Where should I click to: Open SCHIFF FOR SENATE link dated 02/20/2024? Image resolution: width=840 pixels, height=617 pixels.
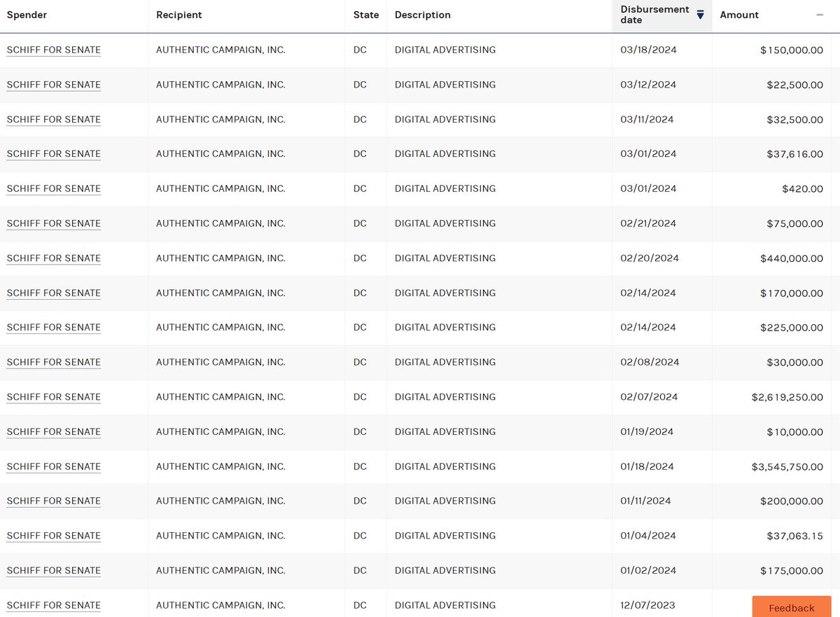tap(54, 258)
